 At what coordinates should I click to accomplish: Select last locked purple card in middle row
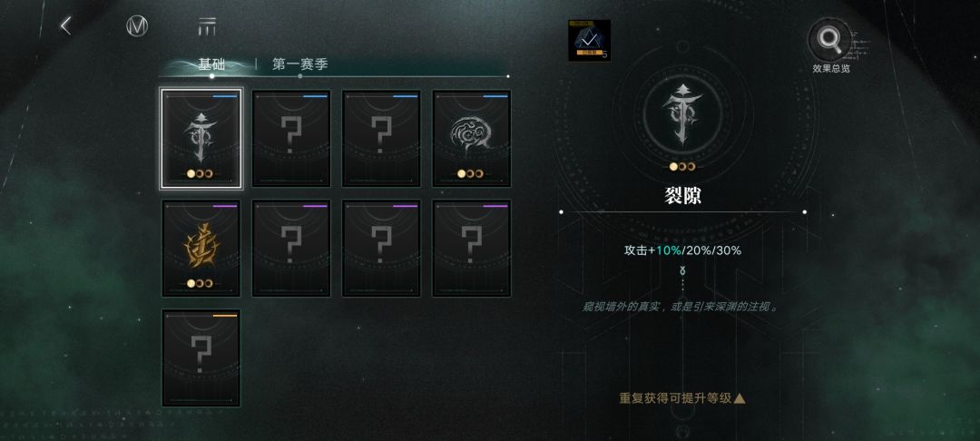coord(472,248)
